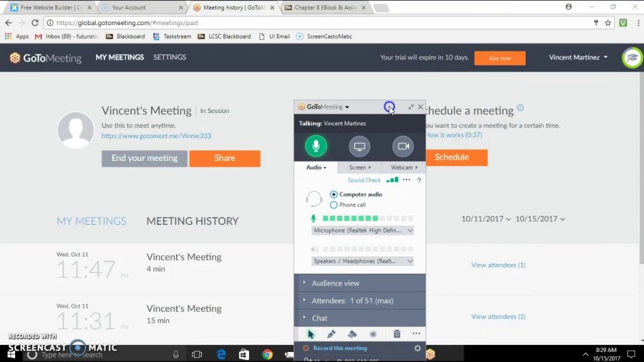Collapse the GoToMeeting control panel
Screen dimensions: 644x362
pos(411,107)
